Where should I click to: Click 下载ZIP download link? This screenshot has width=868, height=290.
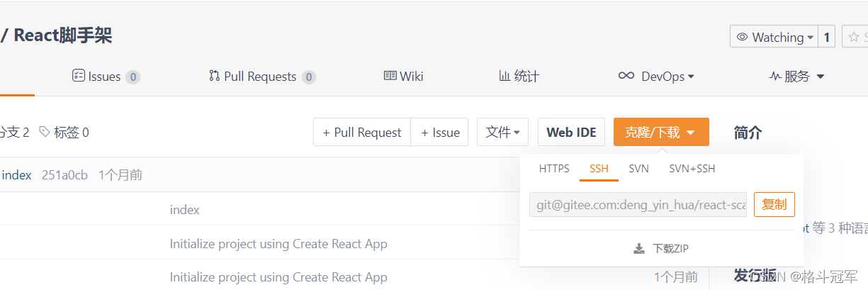tap(670, 248)
